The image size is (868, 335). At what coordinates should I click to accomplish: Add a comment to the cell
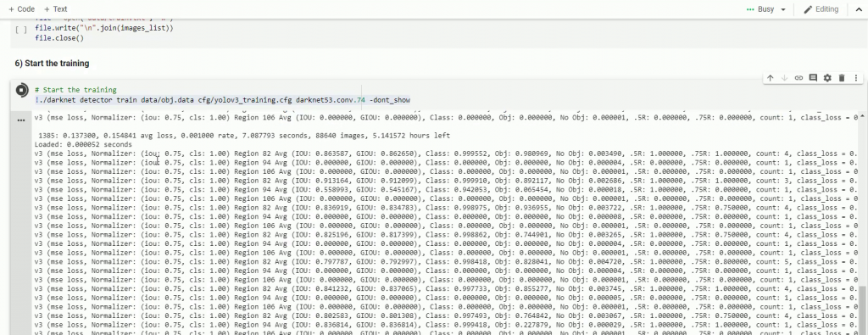coord(813,78)
